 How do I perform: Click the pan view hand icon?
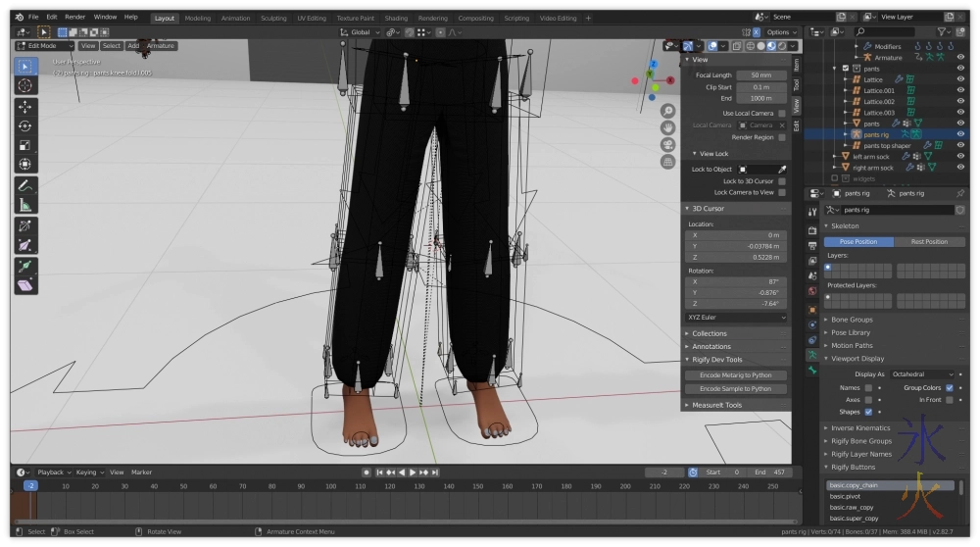667,127
